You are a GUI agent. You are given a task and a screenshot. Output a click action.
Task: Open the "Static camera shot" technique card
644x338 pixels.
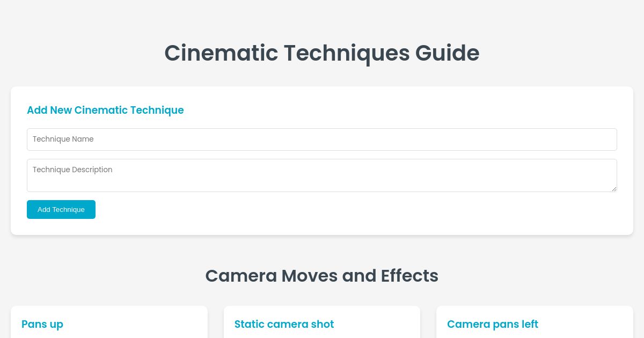[322, 322]
